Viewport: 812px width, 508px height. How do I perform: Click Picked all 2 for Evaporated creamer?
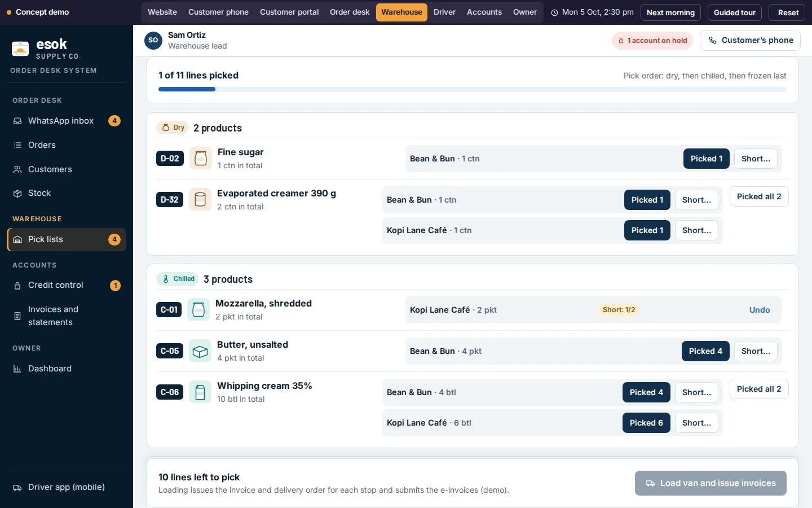(759, 196)
